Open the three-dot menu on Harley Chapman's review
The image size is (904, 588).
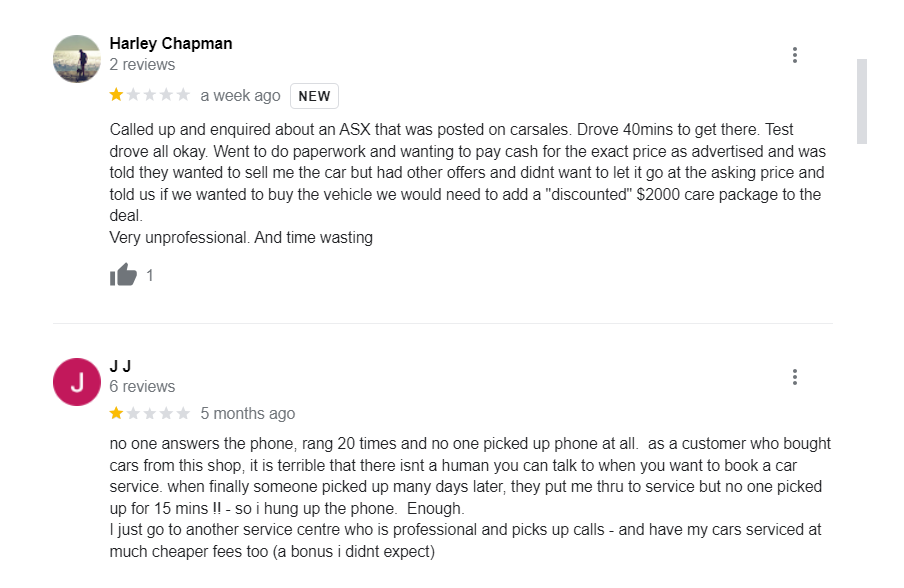[x=794, y=55]
